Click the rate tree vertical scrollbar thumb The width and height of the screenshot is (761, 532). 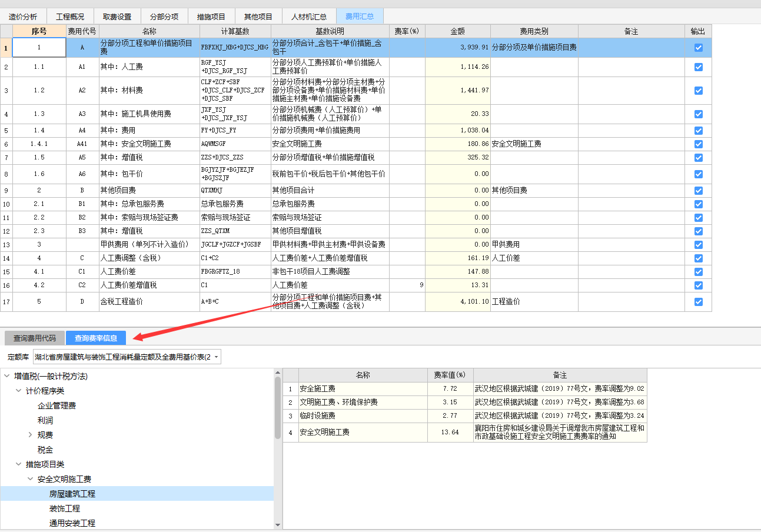tap(278, 407)
